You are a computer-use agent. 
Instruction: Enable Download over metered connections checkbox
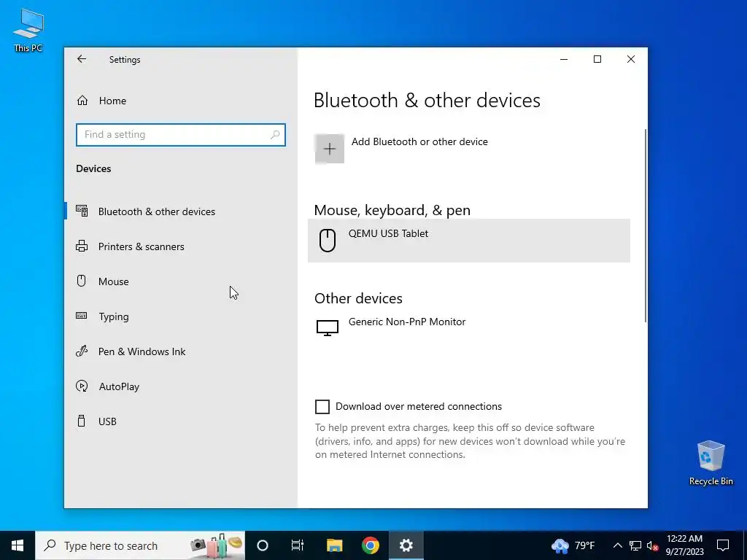pos(322,407)
